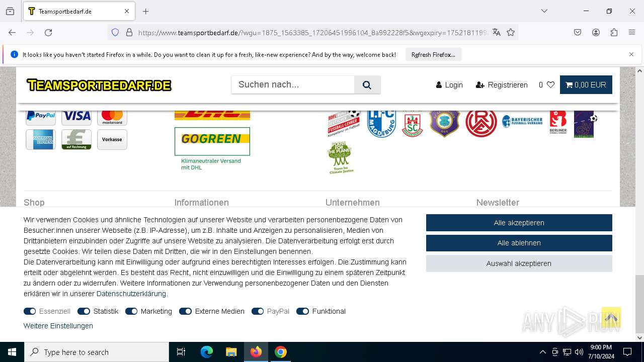This screenshot has height=362, width=644.
Task: Select the Teamsportbedarf.de browser tab
Action: [78, 11]
